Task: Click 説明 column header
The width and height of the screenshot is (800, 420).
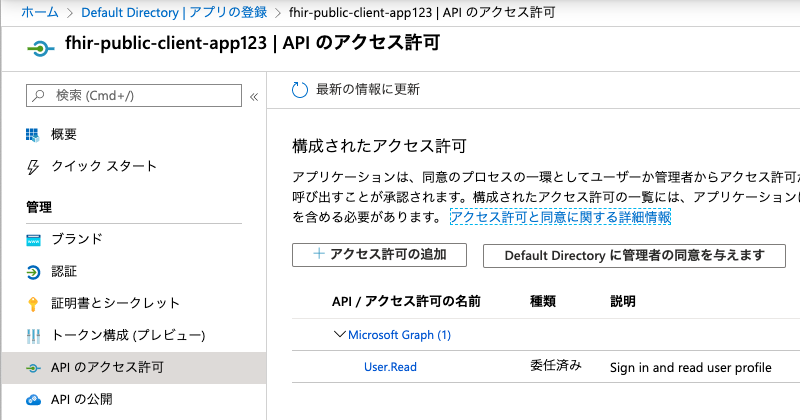Action: point(623,301)
